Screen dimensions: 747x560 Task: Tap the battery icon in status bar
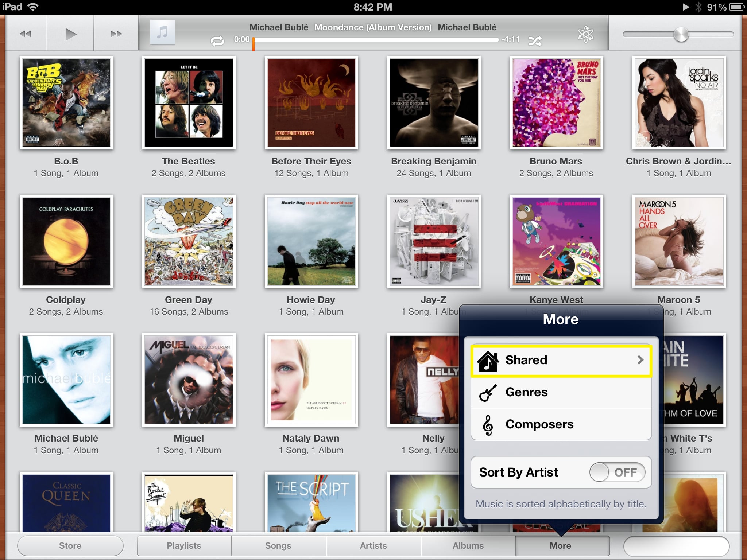coord(737,7)
